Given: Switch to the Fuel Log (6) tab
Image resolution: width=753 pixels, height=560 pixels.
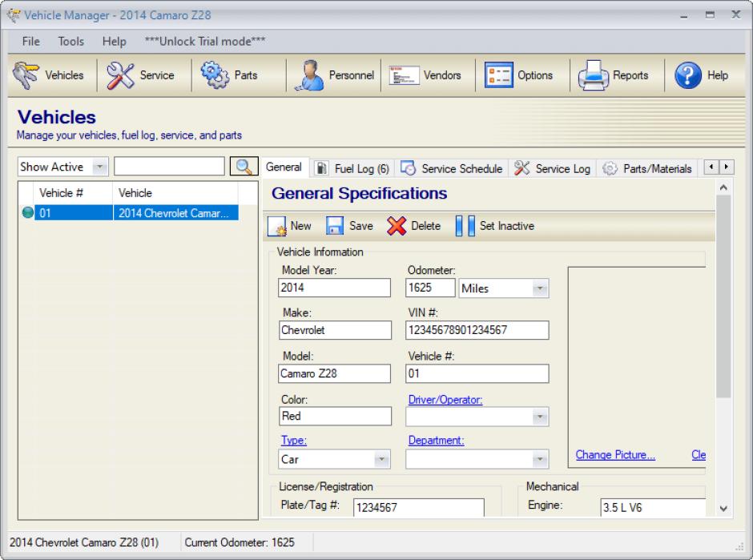Looking at the screenshot, I should tap(352, 168).
